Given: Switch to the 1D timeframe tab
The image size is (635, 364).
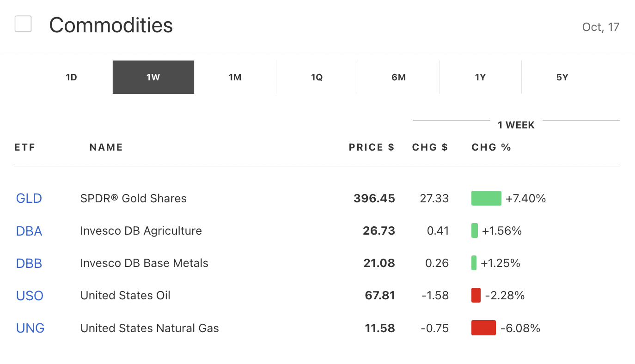Looking at the screenshot, I should [x=71, y=77].
